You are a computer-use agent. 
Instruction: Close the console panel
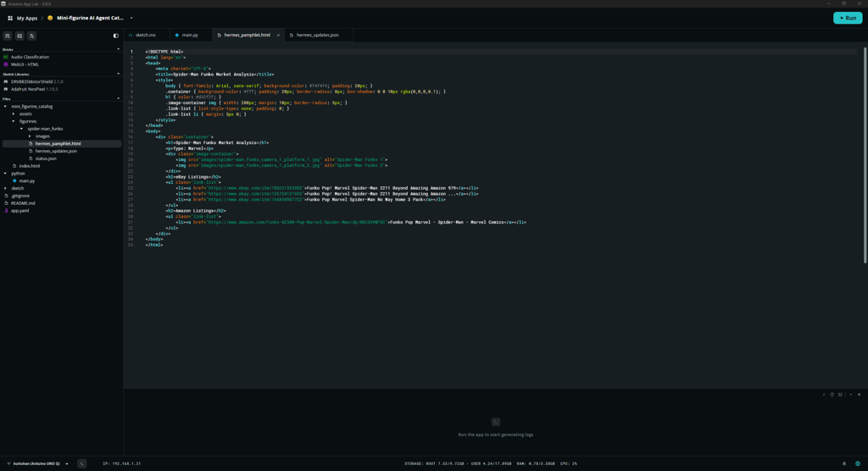point(860,395)
